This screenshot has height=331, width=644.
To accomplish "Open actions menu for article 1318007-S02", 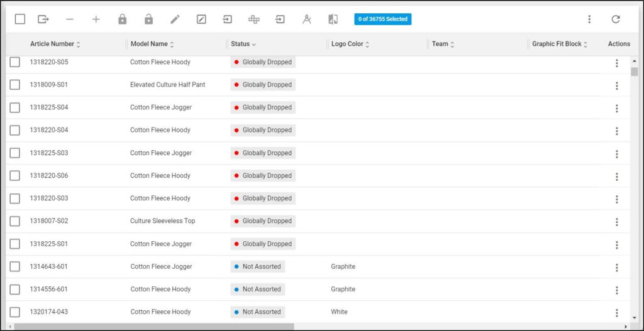I will (616, 222).
